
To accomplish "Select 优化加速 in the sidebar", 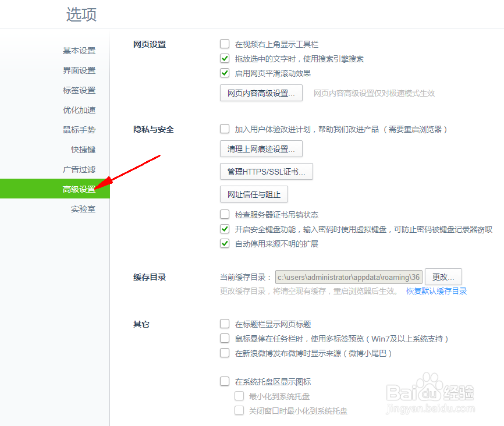I will (x=79, y=110).
